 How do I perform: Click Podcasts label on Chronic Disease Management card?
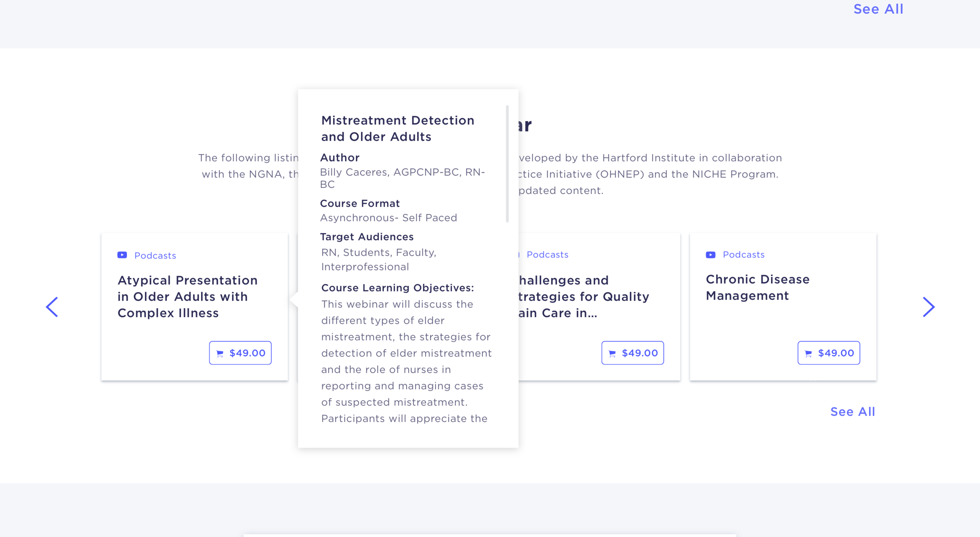(744, 255)
